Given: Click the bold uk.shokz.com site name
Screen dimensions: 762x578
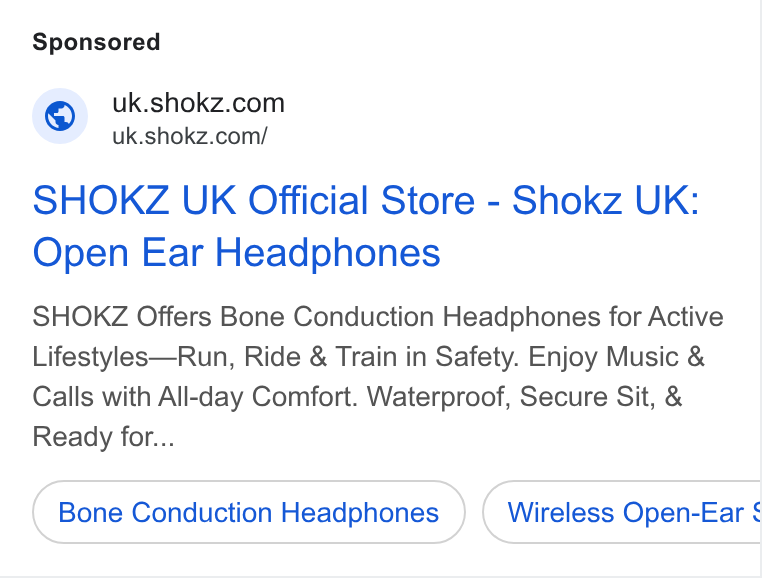Looking at the screenshot, I should [198, 103].
